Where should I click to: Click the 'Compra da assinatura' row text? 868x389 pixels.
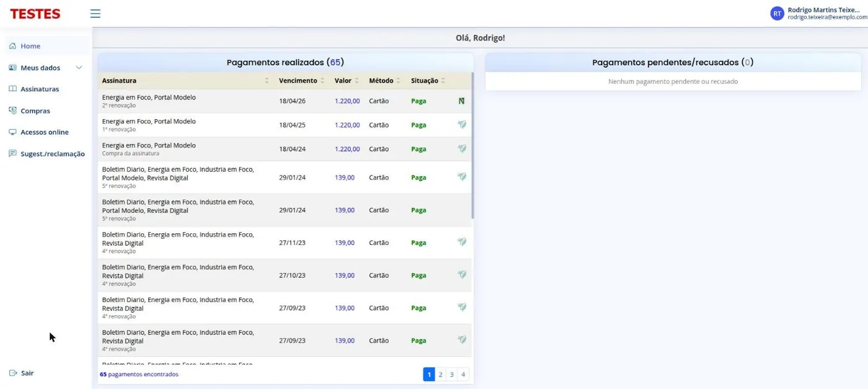(131, 153)
